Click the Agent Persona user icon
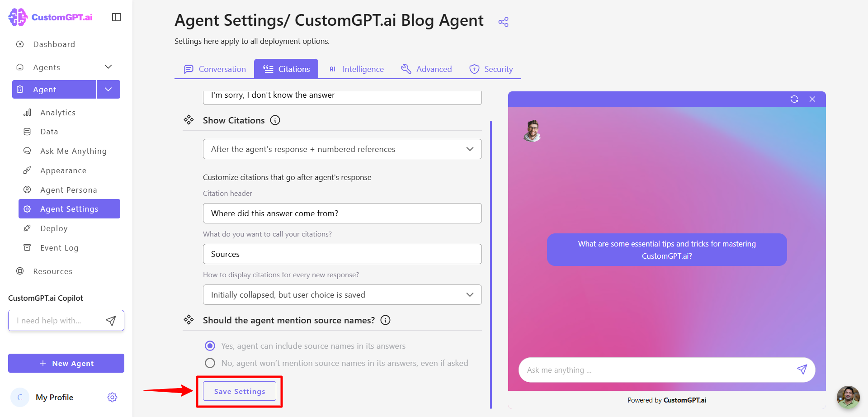Screen dimensions: 868x417 coord(27,190)
